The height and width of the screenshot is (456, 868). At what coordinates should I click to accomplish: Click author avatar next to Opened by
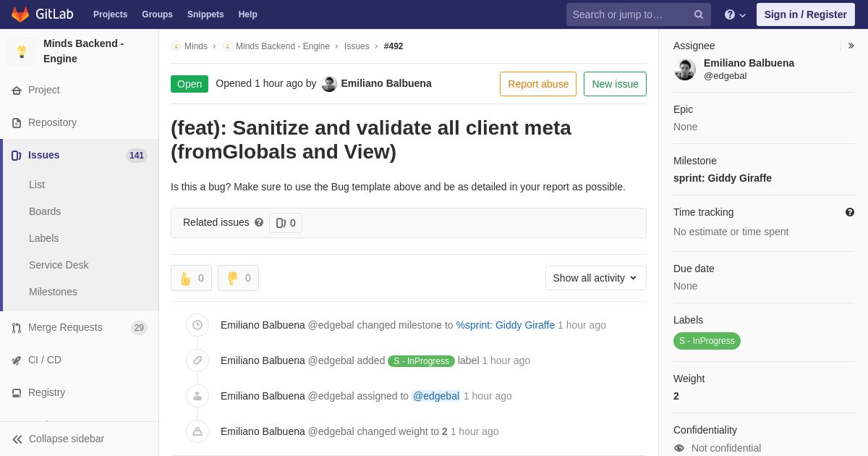[x=329, y=84]
